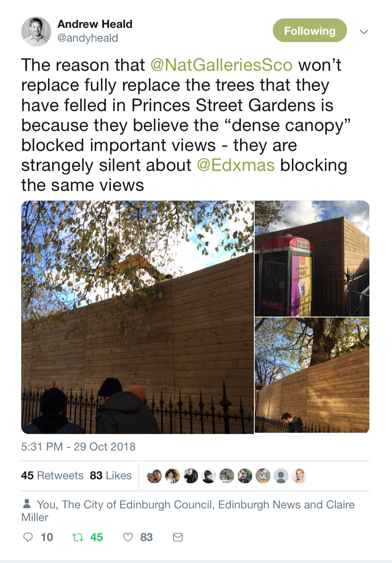The width and height of the screenshot is (392, 563).
Task: Click first liker avatar in row
Action: coord(154,476)
